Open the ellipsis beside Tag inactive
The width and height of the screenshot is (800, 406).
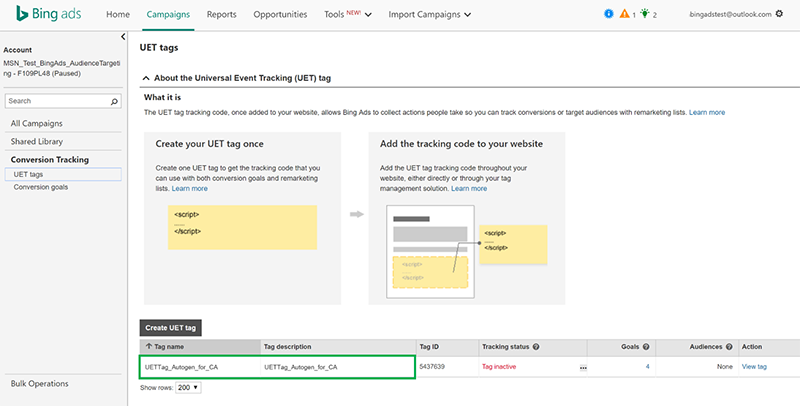point(583,368)
